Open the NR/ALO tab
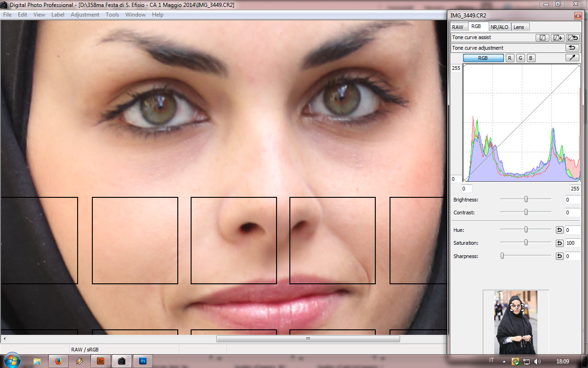 499,27
